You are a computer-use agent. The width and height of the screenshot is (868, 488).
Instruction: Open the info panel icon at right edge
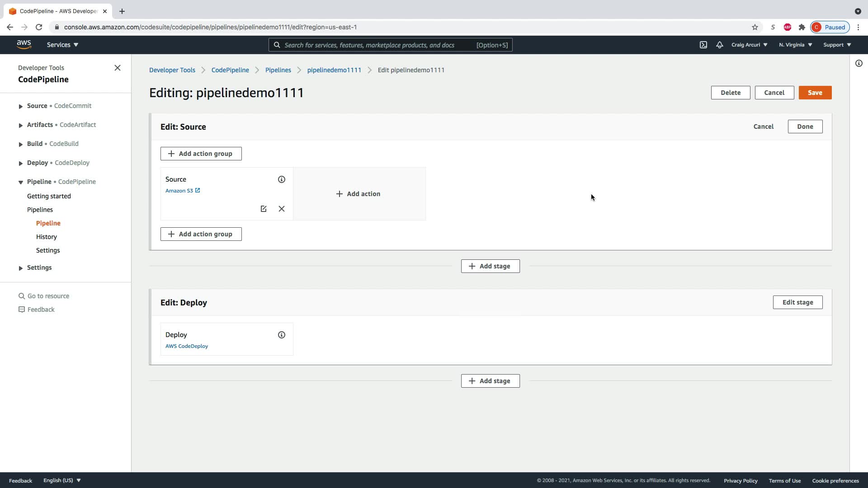click(859, 63)
